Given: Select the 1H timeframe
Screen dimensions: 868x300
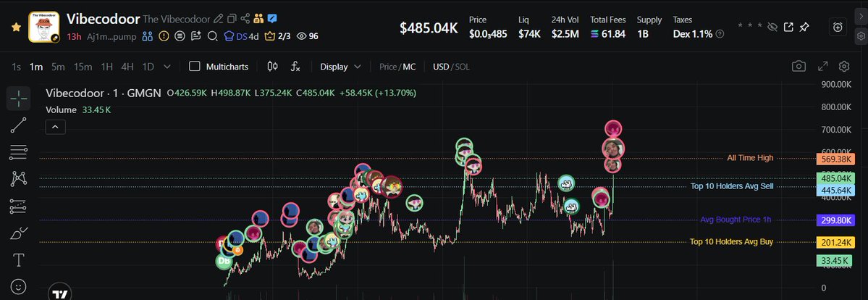Looking at the screenshot, I should coord(107,67).
